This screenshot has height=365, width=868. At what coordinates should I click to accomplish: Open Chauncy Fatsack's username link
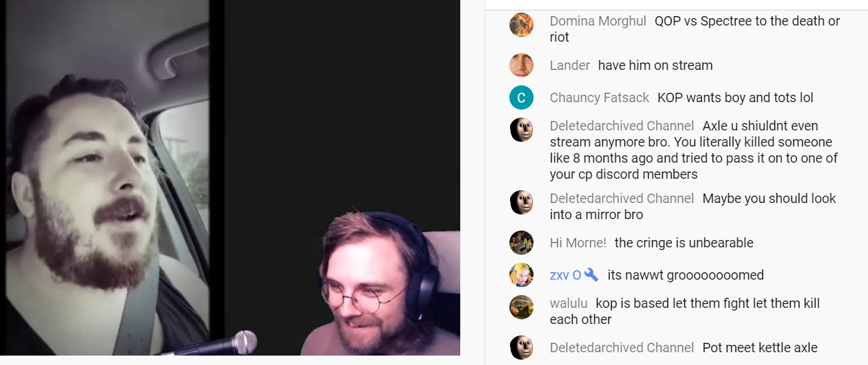(x=600, y=97)
